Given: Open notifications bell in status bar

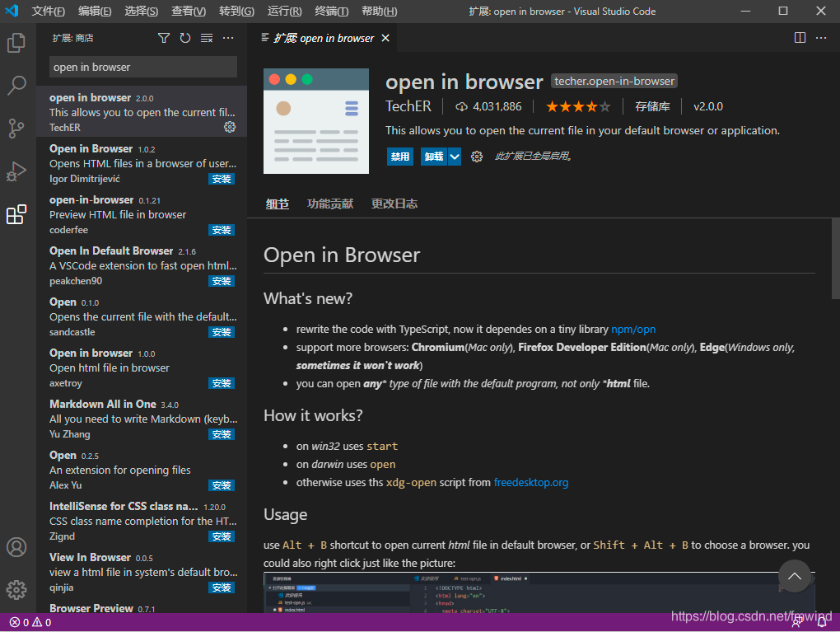Looking at the screenshot, I should [x=822, y=622].
